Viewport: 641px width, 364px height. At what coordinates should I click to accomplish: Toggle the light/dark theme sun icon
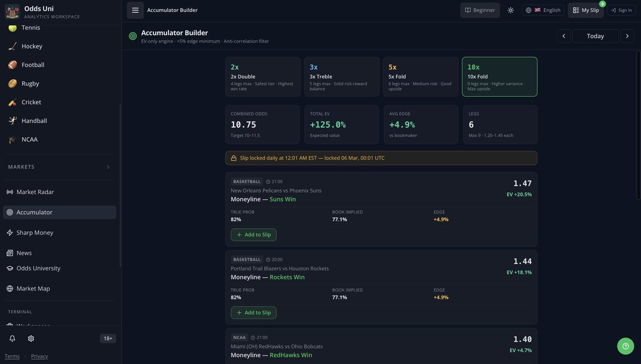pos(511,10)
